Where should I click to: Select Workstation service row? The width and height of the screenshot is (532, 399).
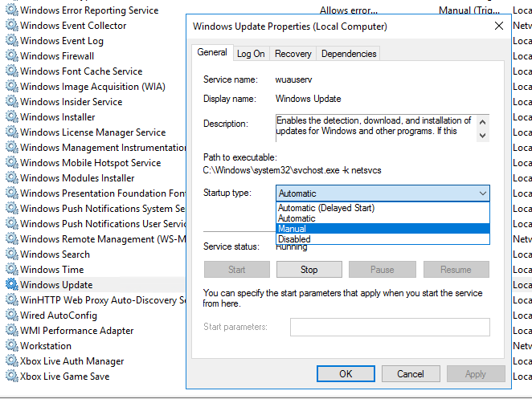[x=46, y=346]
